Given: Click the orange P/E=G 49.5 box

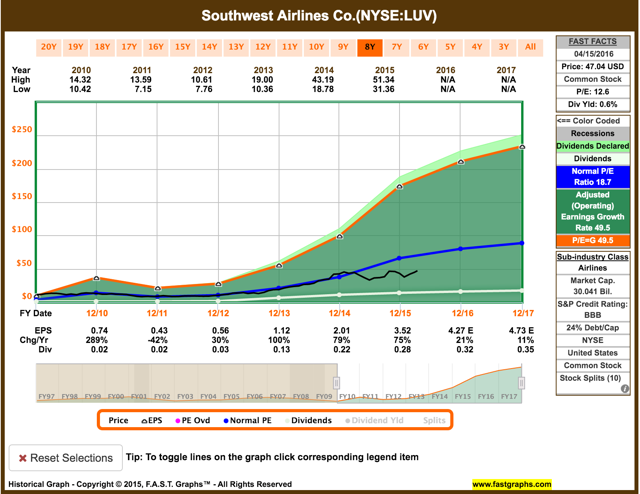Looking at the screenshot, I should click(x=593, y=240).
